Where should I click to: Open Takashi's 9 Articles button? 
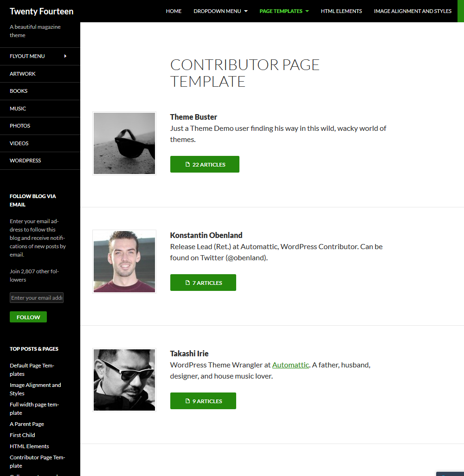click(203, 401)
